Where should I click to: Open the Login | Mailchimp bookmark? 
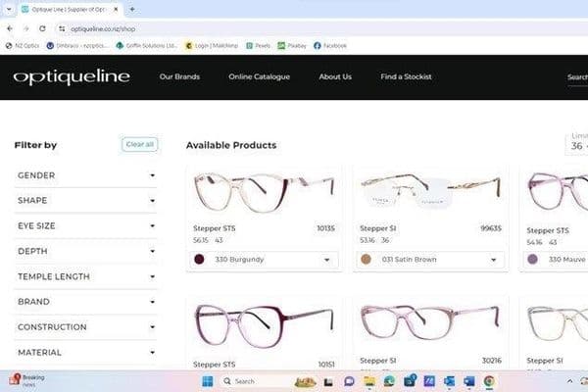point(212,46)
